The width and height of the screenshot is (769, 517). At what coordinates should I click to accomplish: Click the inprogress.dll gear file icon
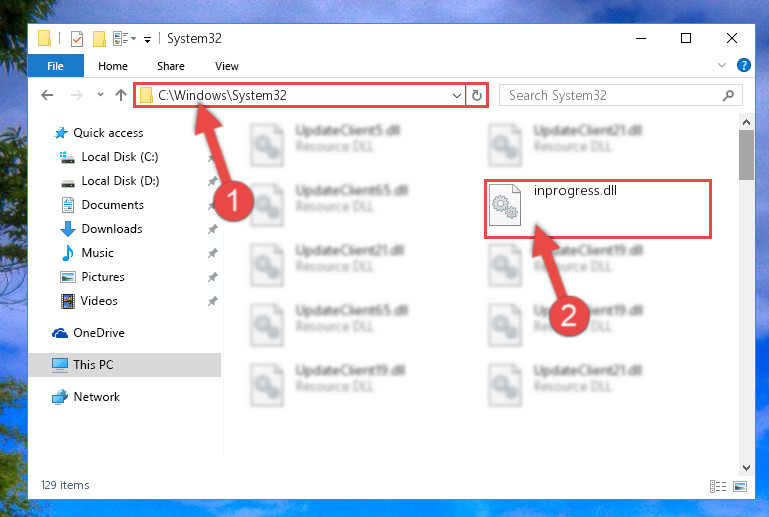pos(505,205)
